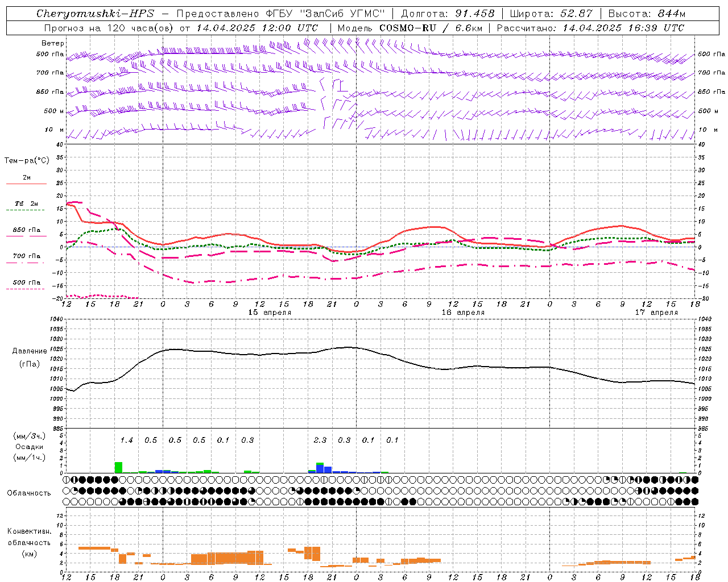Select the elevation label Высота: 844м
The height and width of the screenshot is (582, 728).
pyautogui.click(x=647, y=14)
